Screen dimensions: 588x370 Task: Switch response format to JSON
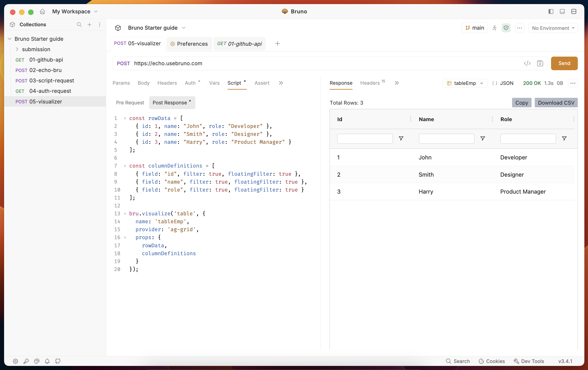click(503, 83)
